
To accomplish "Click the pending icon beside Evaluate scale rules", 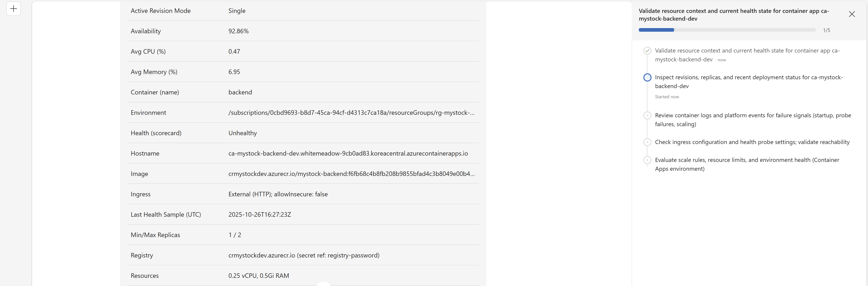I will 647,160.
